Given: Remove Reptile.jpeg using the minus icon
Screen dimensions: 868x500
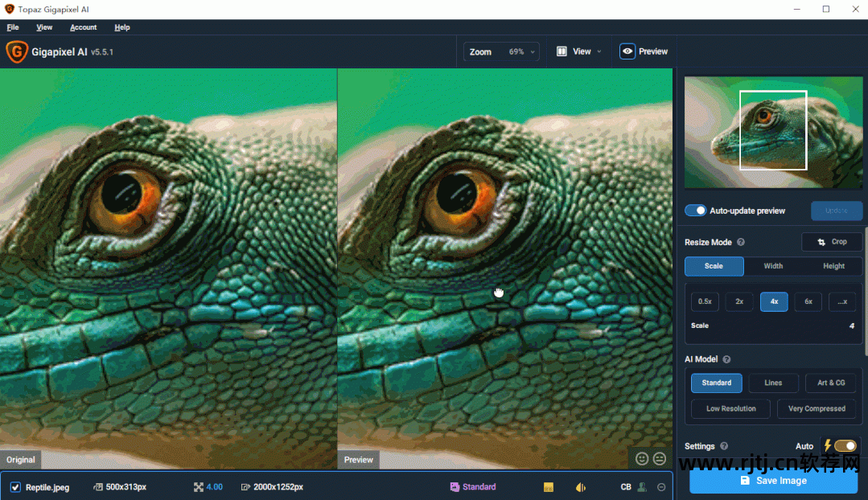Looking at the screenshot, I should 661,487.
